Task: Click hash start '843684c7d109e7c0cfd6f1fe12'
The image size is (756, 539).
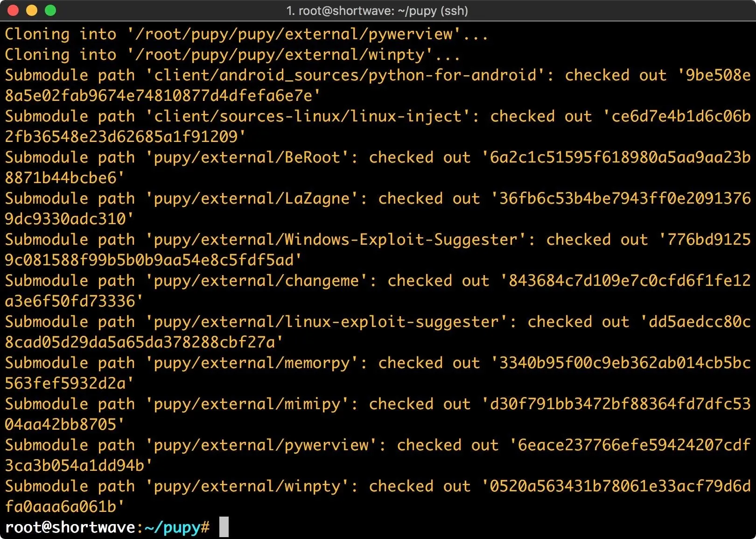Action: point(630,281)
